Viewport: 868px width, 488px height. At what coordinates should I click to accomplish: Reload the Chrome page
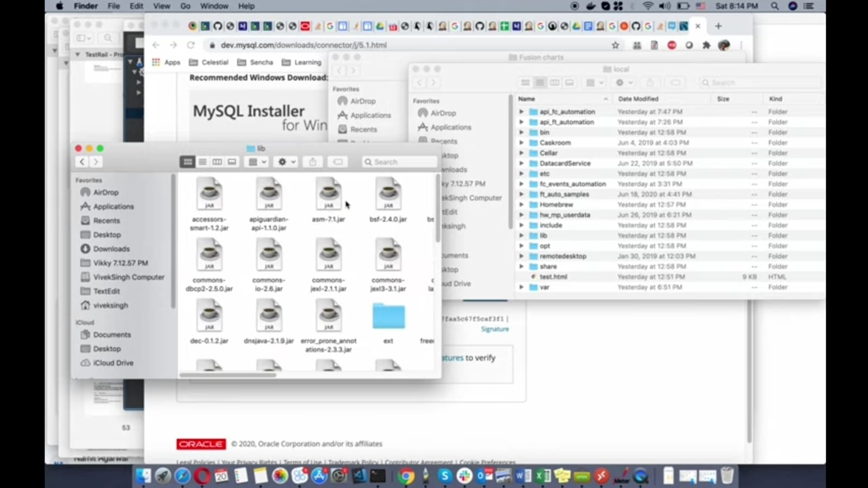tap(190, 45)
